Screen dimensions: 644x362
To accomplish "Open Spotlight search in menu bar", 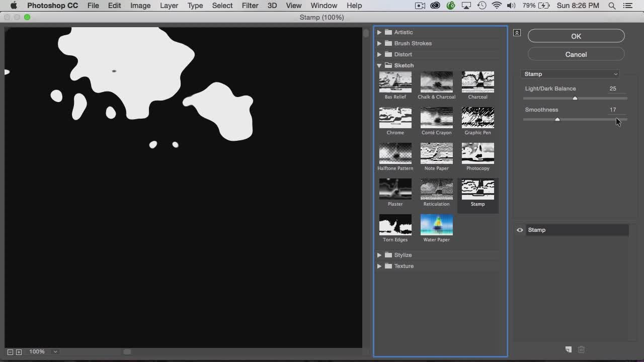I will [612, 6].
